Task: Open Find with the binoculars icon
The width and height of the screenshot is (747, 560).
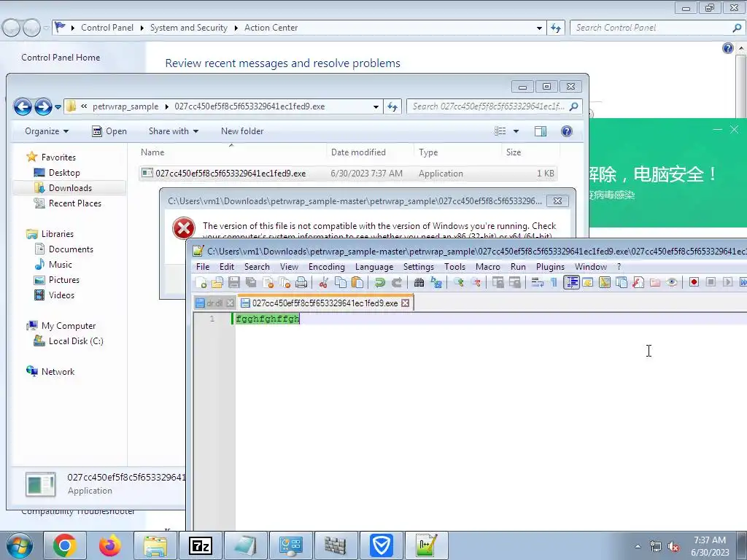Action: point(419,282)
